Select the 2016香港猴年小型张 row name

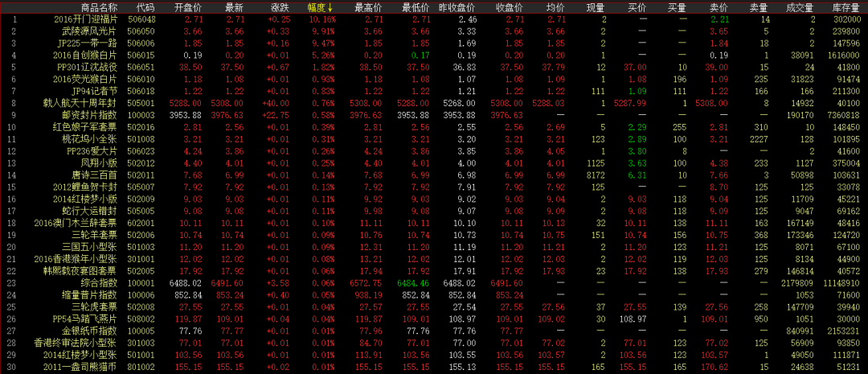click(x=76, y=259)
